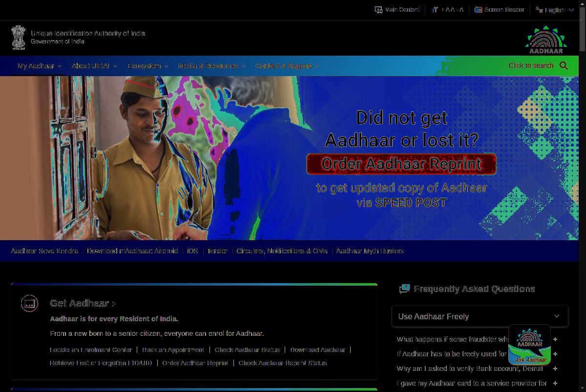Screen dimensions: 586x392
Task: Open the Aadhaar Seva Kendra link
Action: (x=44, y=251)
